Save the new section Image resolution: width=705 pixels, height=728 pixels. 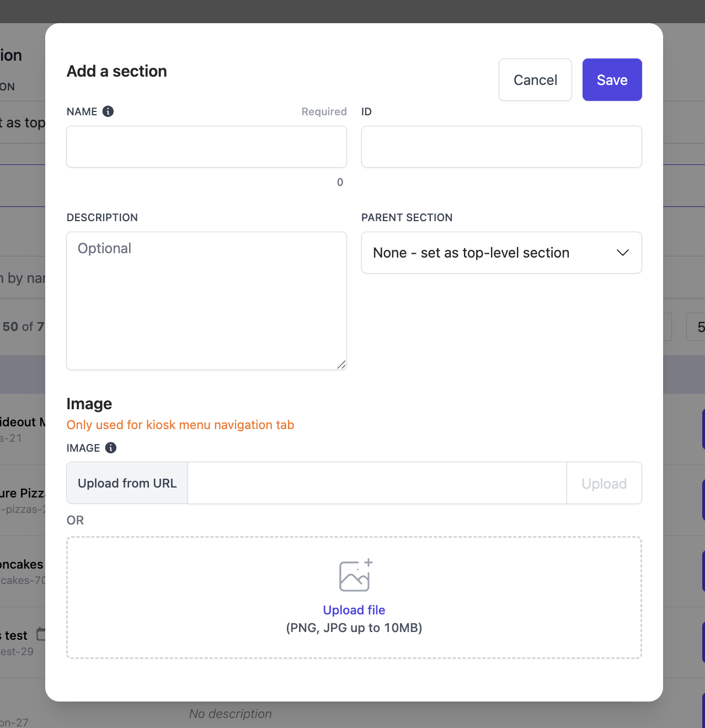612,79
